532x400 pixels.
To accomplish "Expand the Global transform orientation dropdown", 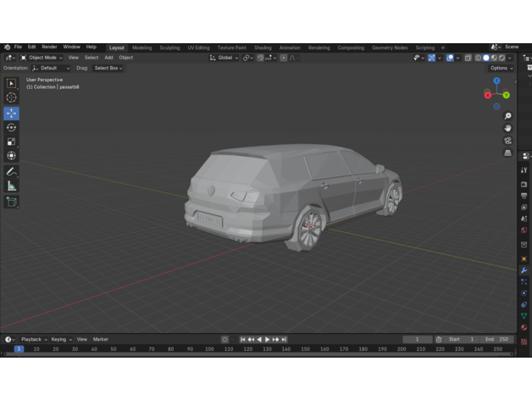I will (x=224, y=58).
